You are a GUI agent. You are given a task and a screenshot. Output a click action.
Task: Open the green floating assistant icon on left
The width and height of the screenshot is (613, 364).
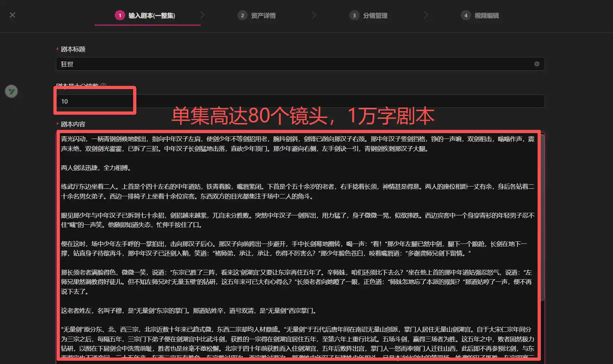[12, 92]
